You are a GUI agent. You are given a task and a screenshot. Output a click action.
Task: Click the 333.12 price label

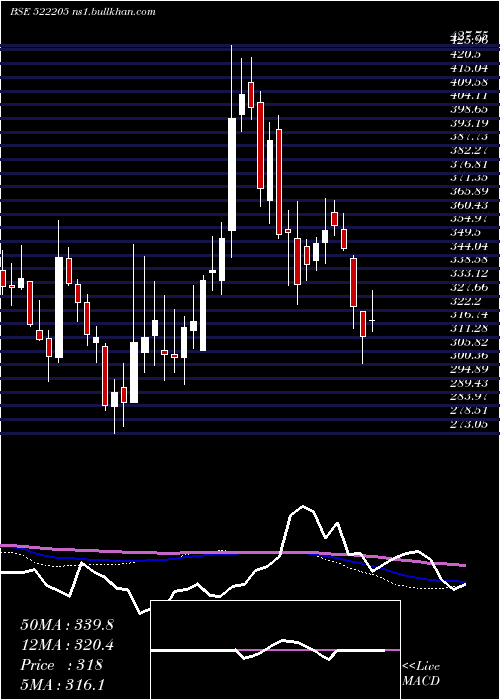click(469, 274)
